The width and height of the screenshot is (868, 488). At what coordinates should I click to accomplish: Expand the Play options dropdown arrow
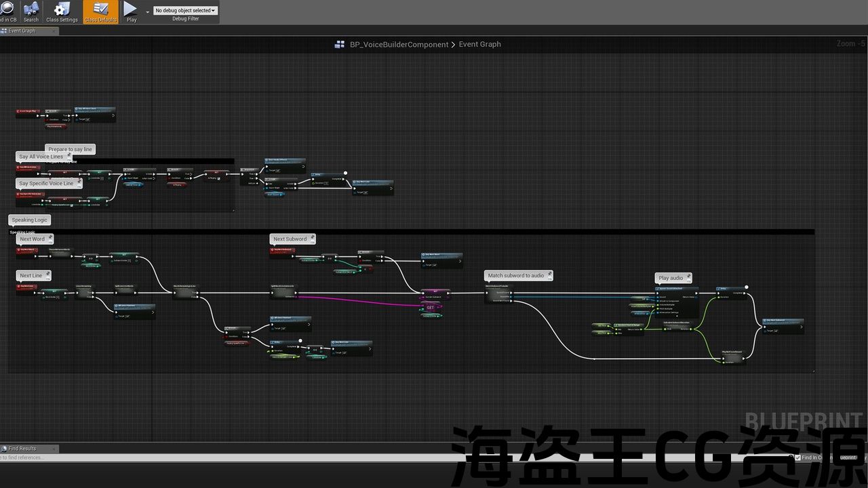pos(147,12)
